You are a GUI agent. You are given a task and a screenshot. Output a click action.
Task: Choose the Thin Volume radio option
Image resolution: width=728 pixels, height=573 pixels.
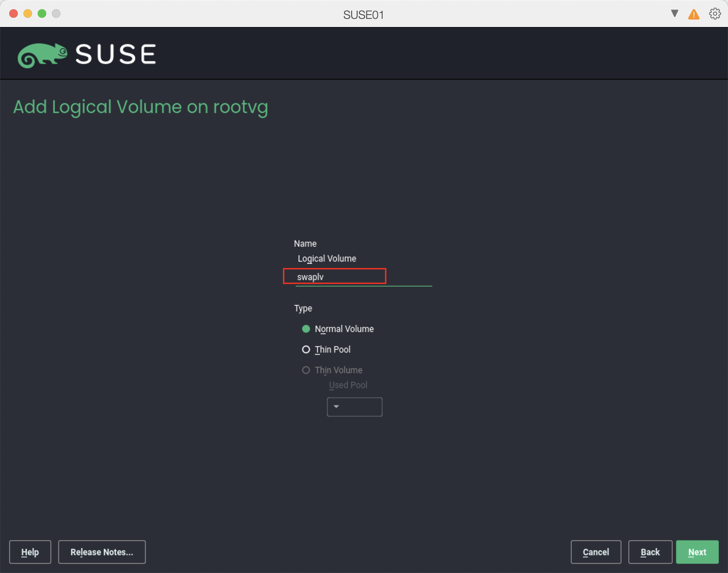click(x=306, y=370)
